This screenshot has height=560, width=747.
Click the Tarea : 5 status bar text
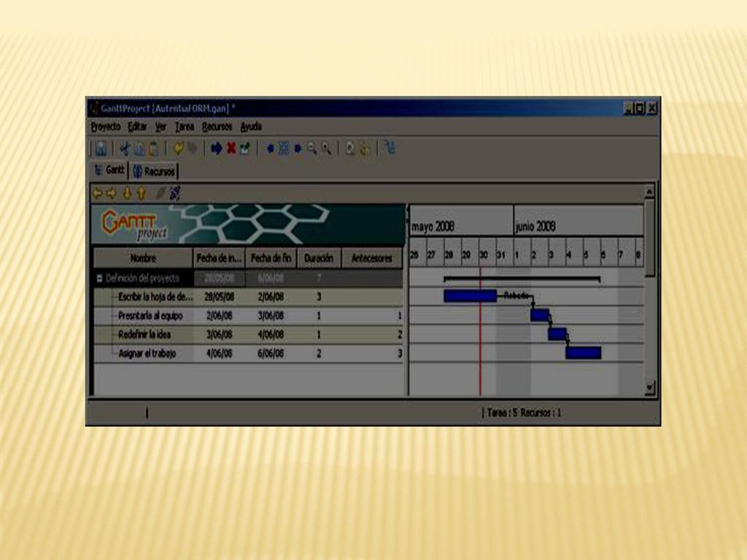[502, 413]
